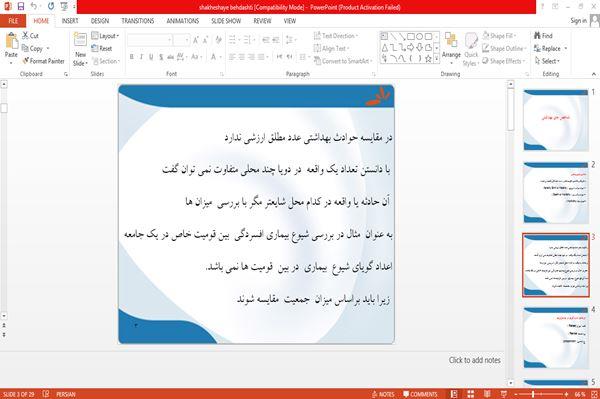Toggle bullets list
600x399 pixels.
(232, 40)
